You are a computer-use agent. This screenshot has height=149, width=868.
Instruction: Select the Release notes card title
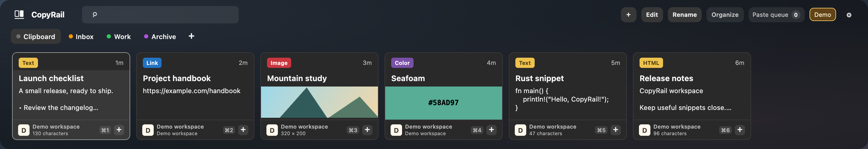click(x=666, y=78)
